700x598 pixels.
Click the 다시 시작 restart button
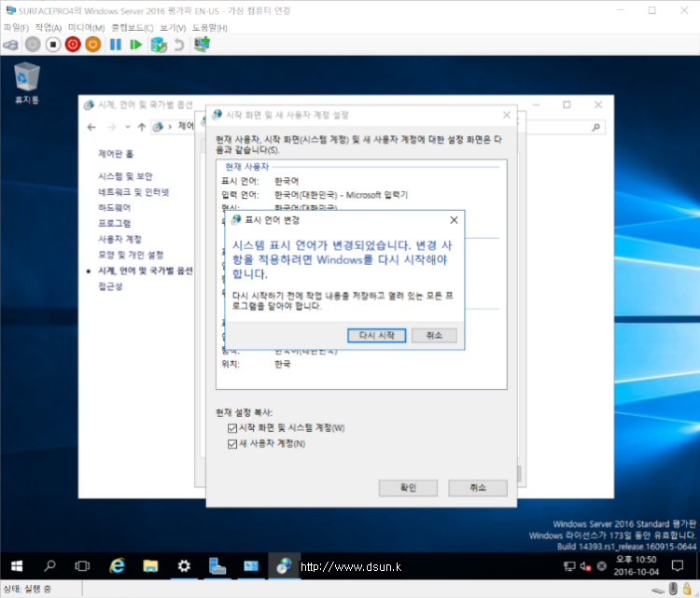[377, 336]
